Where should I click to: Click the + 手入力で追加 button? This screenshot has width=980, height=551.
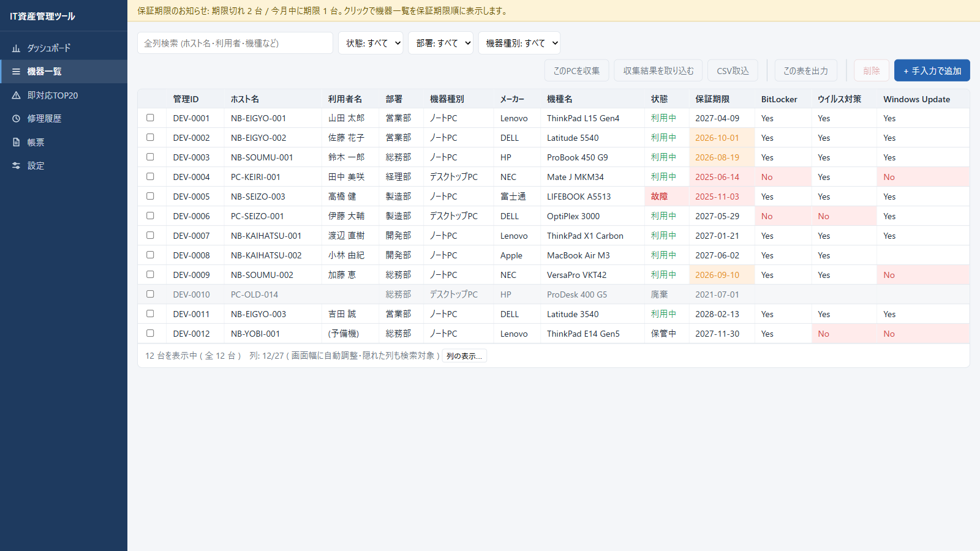click(x=932, y=70)
